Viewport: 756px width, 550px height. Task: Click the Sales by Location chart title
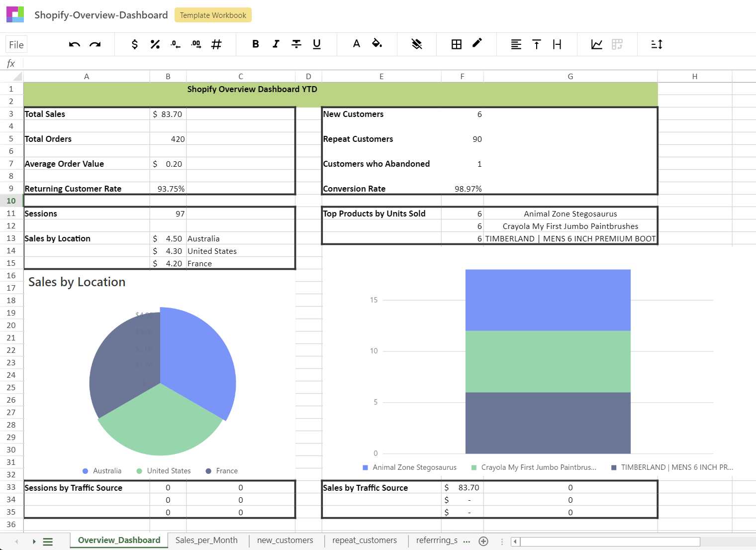pyautogui.click(x=77, y=282)
